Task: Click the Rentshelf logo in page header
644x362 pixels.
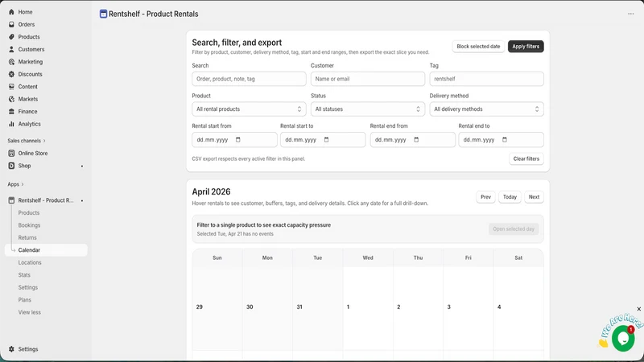Action: [x=104, y=14]
